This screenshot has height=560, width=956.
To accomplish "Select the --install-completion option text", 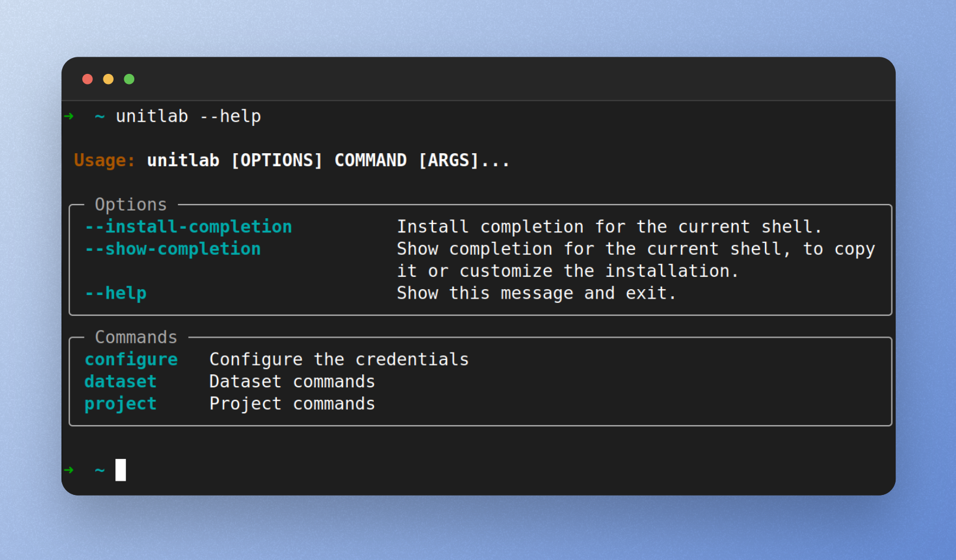I will coord(188,226).
